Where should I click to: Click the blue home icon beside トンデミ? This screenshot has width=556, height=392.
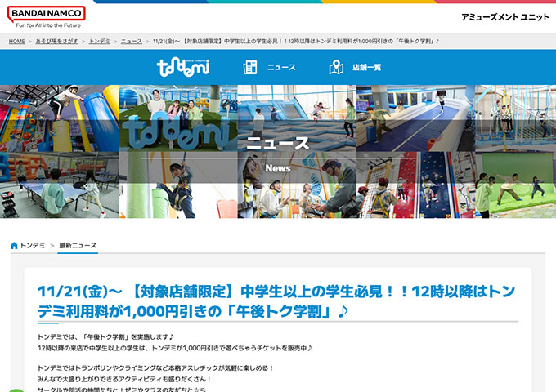pyautogui.click(x=14, y=245)
